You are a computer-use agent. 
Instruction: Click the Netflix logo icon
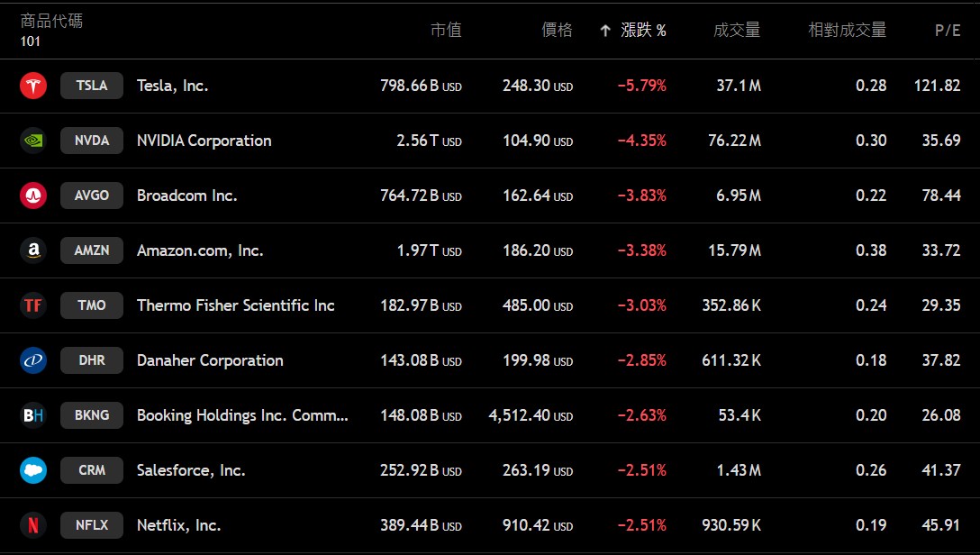pos(33,525)
